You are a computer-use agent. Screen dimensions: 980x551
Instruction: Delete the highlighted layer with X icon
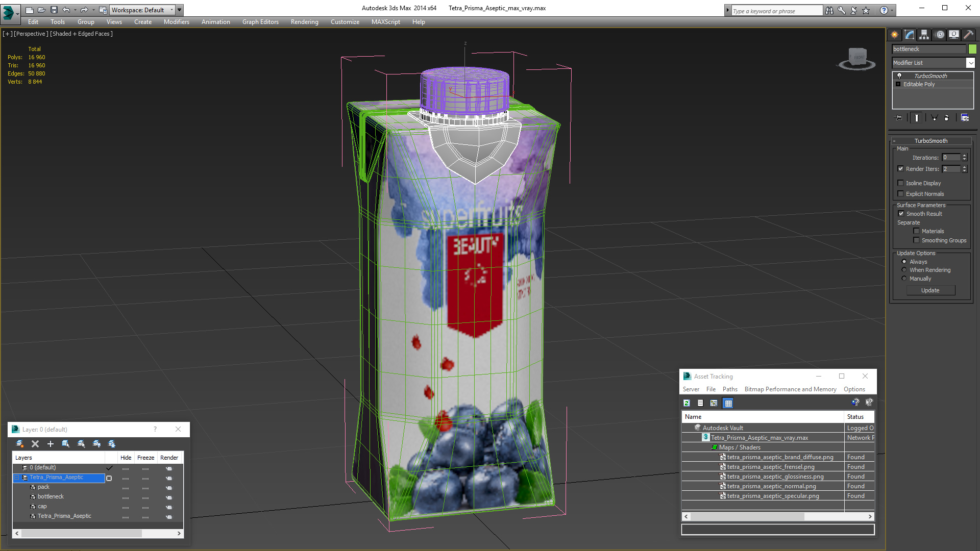tap(35, 444)
